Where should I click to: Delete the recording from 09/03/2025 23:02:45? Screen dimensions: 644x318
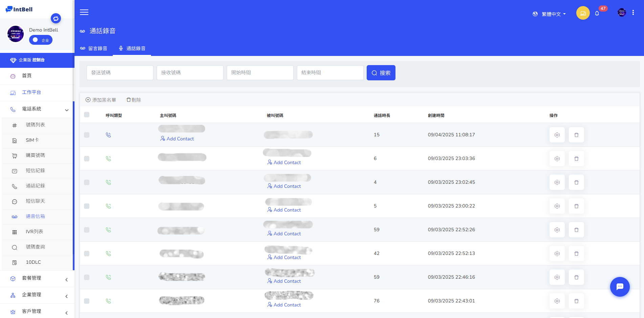[576, 182]
